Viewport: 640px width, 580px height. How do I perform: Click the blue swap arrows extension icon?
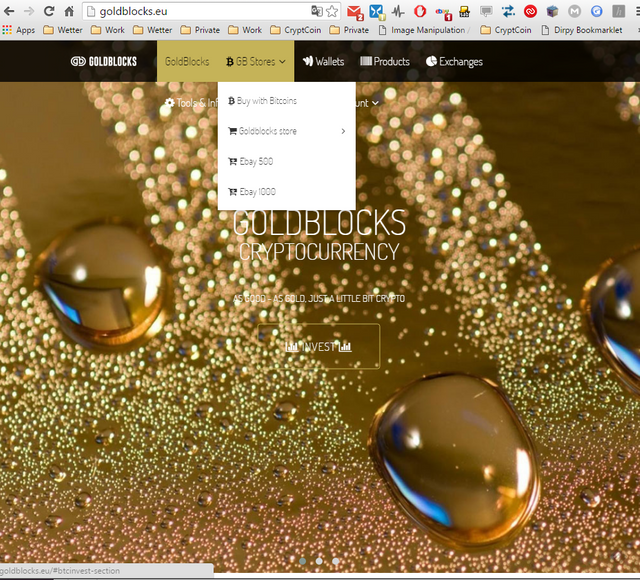[x=508, y=11]
